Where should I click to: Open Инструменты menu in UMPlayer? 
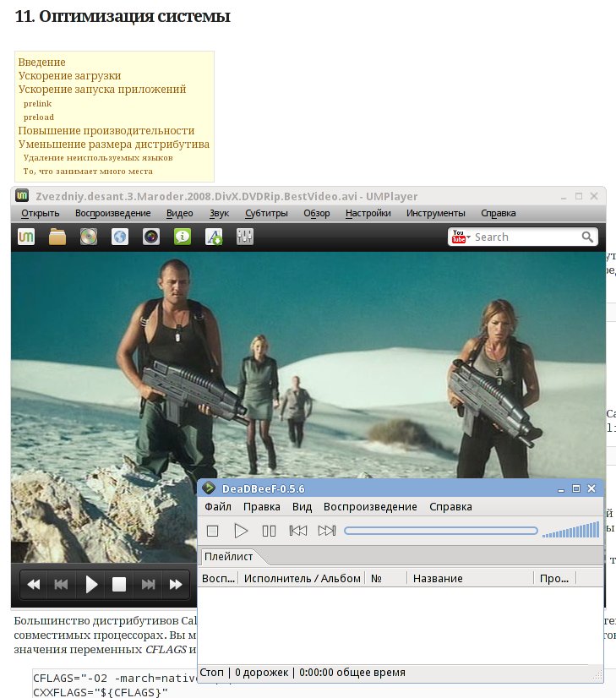[436, 213]
